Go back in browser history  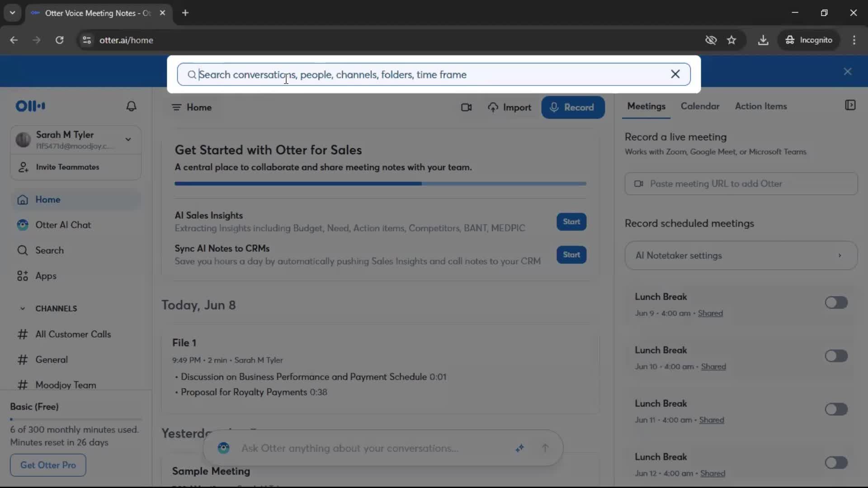14,40
